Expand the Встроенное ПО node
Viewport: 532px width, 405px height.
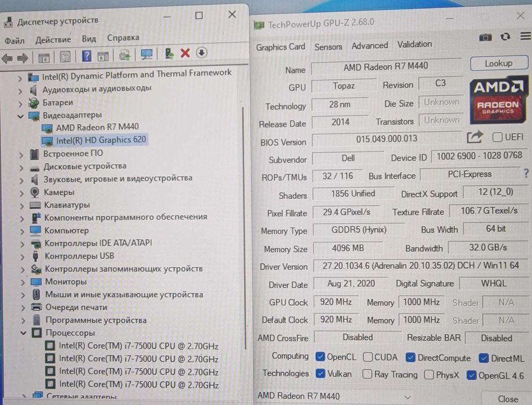[x=21, y=155]
